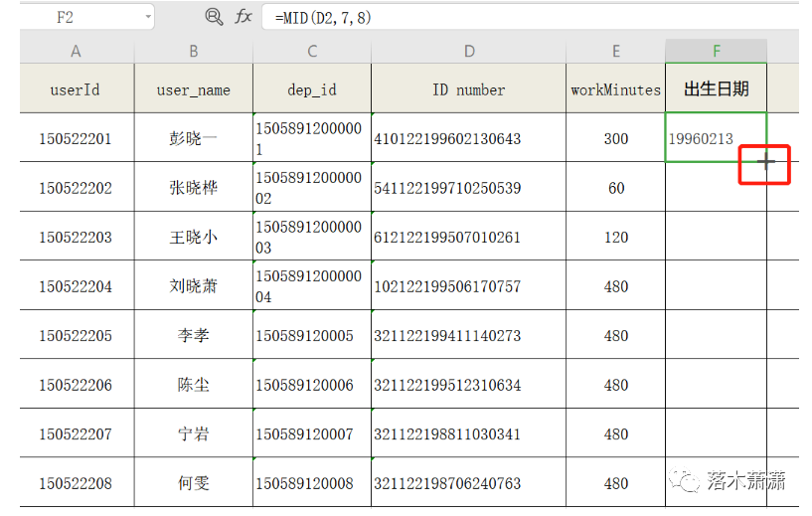Select empty 出生日期 cell in 王晓小's row
Viewport: 812px width, 516px height.
click(x=717, y=237)
